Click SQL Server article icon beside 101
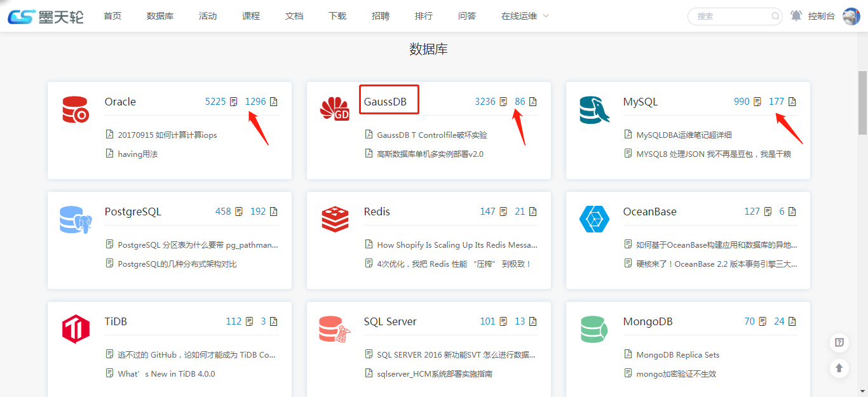 tap(503, 321)
